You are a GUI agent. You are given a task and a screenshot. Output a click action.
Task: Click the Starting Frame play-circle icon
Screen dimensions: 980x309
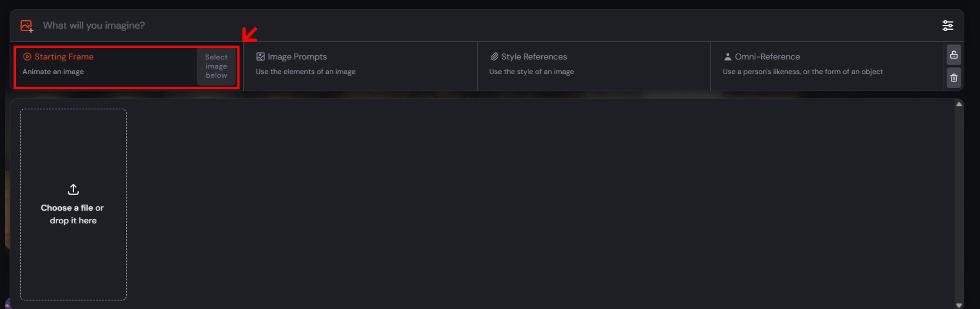[27, 57]
